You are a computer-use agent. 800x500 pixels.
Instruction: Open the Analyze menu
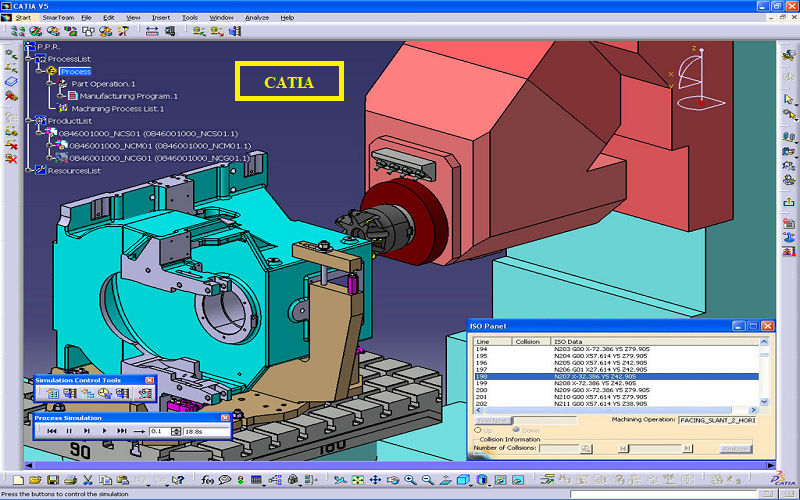coord(257,17)
